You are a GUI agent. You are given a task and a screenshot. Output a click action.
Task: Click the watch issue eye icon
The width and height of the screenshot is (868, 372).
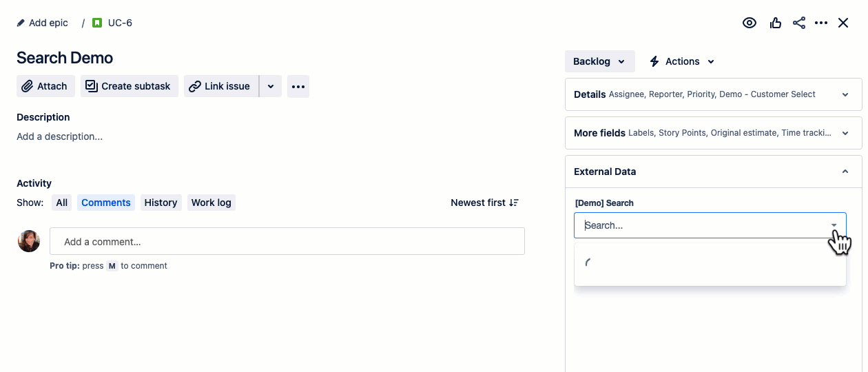pyautogui.click(x=750, y=23)
